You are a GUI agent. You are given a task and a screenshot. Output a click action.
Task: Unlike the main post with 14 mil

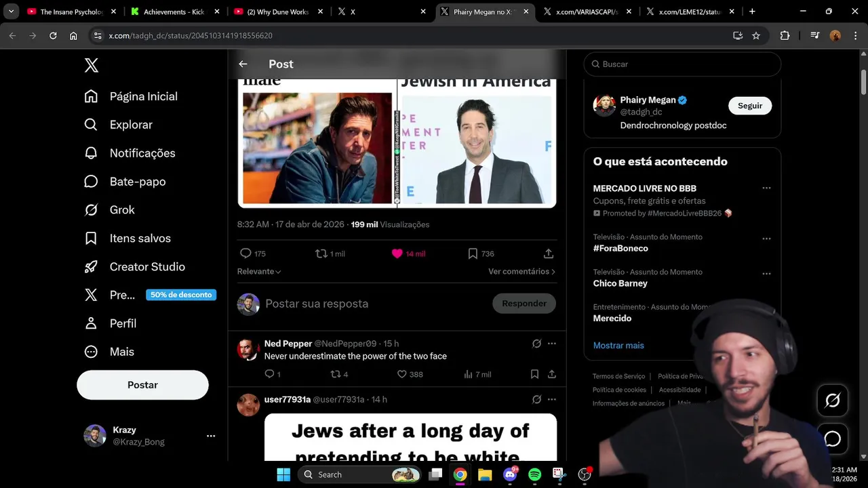[408, 253]
